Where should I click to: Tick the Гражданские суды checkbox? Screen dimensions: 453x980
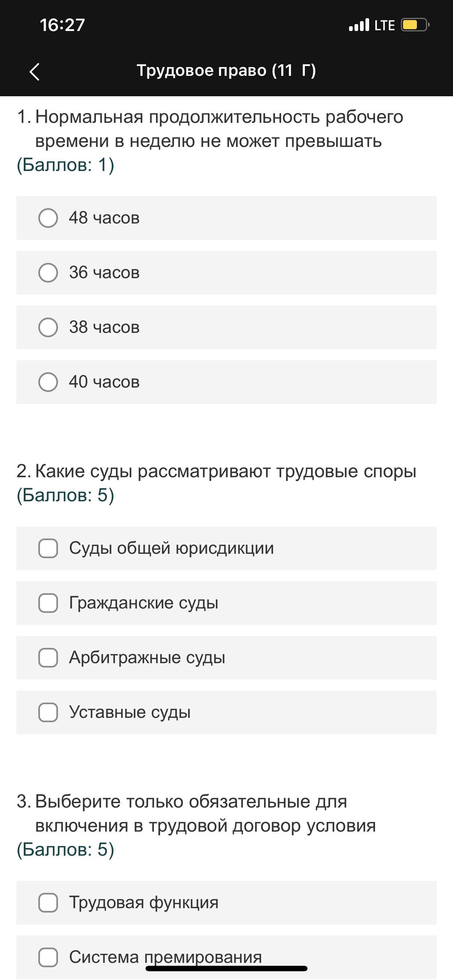(x=49, y=603)
